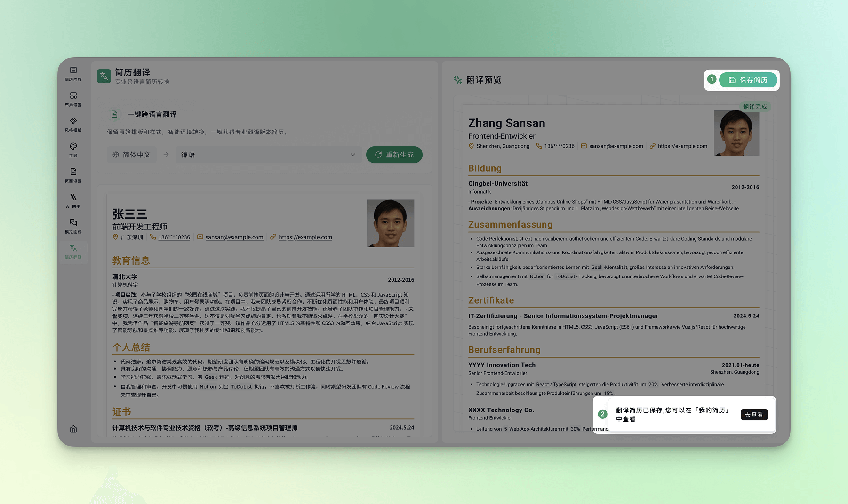Open the 页面设置 page settings icon
The height and width of the screenshot is (504, 848).
pos(73,175)
